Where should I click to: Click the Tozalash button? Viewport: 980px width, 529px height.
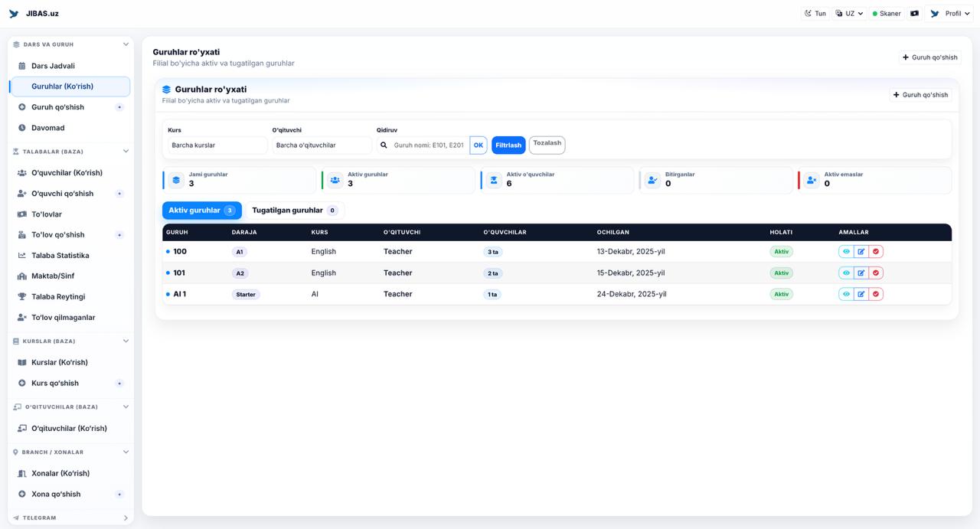(x=547, y=144)
